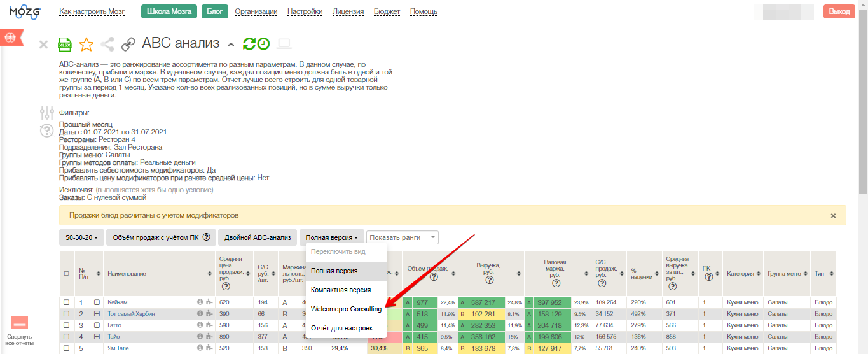Expand the Гатто row with plus icon
Screen dimensions: 868x354
click(97, 325)
